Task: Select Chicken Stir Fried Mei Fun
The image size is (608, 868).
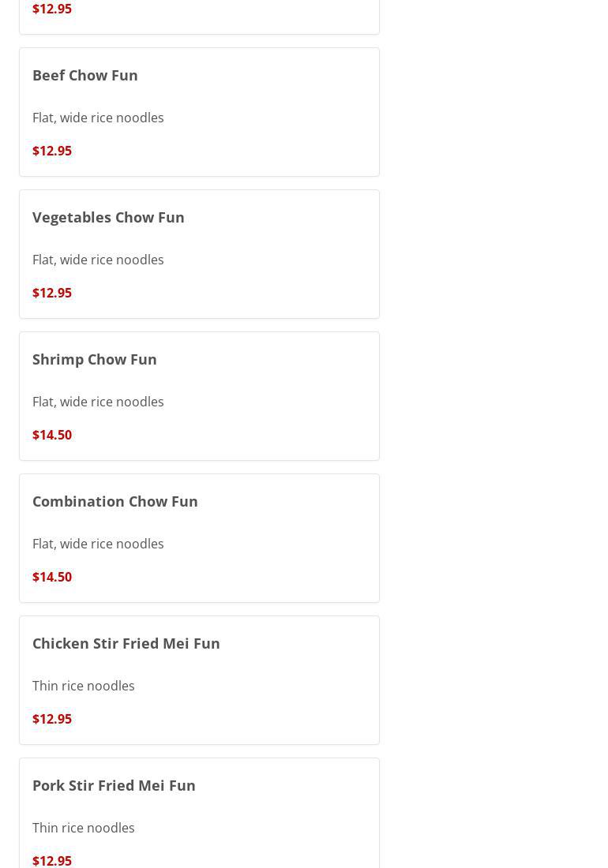Action: pos(126,643)
